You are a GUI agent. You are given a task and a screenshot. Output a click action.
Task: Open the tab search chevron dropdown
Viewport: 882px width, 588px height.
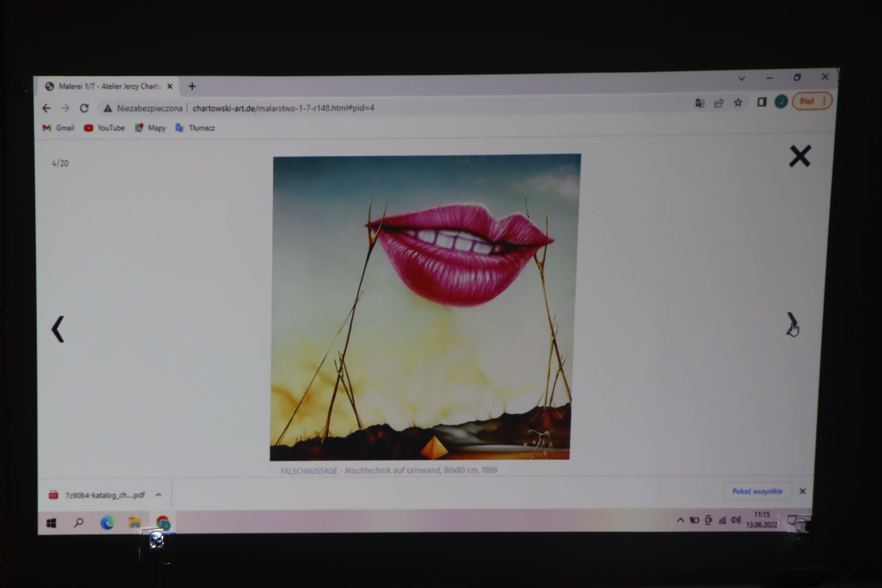(x=742, y=78)
